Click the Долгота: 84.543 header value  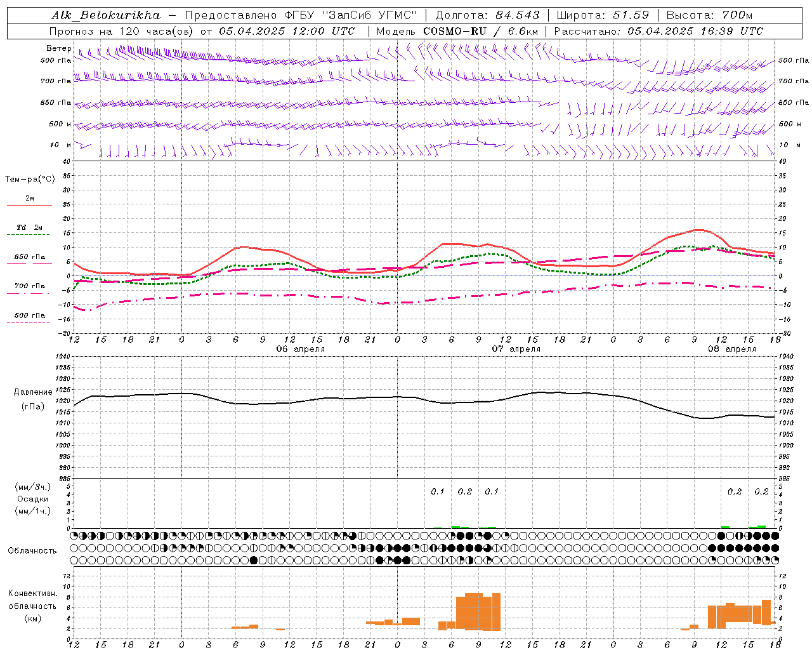tap(488, 15)
